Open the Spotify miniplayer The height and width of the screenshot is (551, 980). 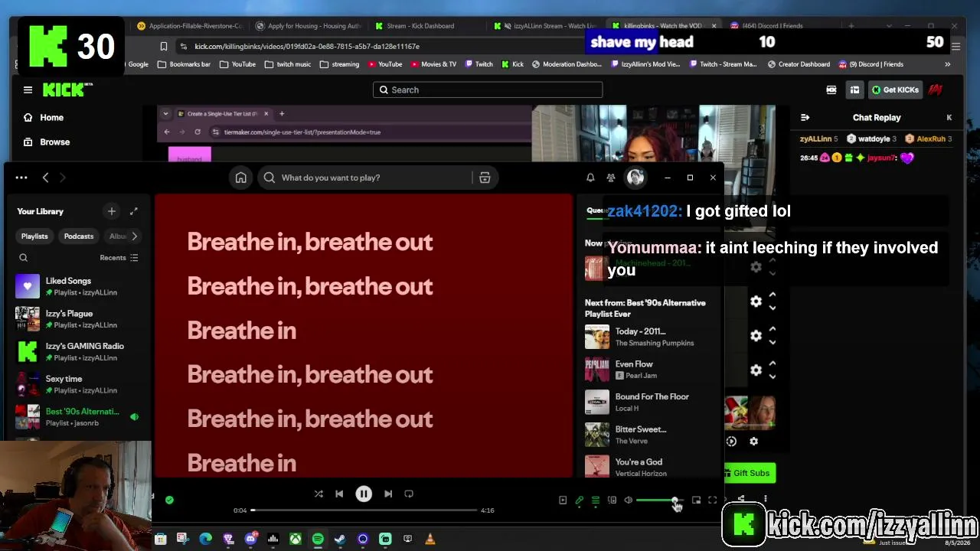click(x=696, y=500)
